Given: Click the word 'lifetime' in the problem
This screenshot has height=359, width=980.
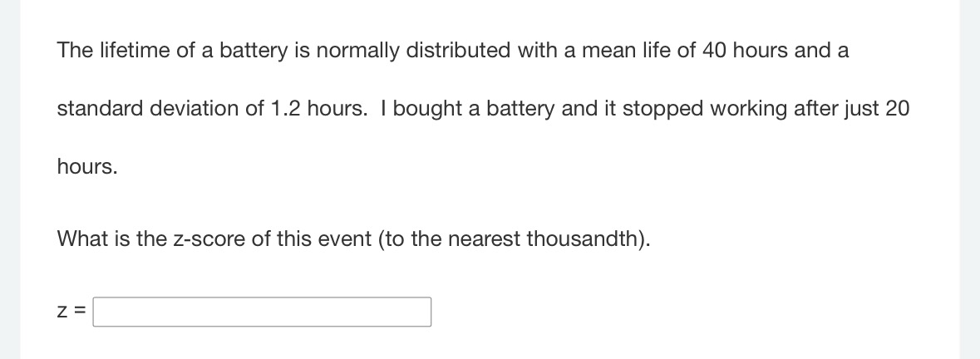Looking at the screenshot, I should click(x=135, y=50).
